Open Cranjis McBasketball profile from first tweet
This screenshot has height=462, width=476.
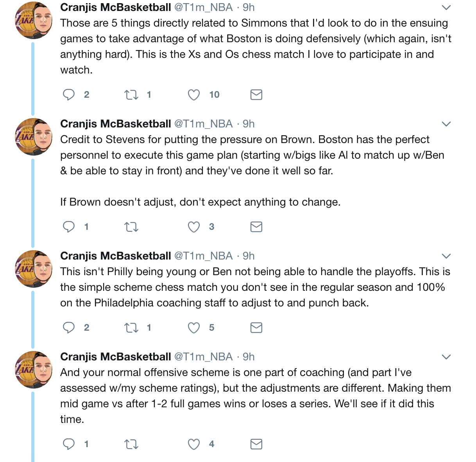[x=115, y=7]
